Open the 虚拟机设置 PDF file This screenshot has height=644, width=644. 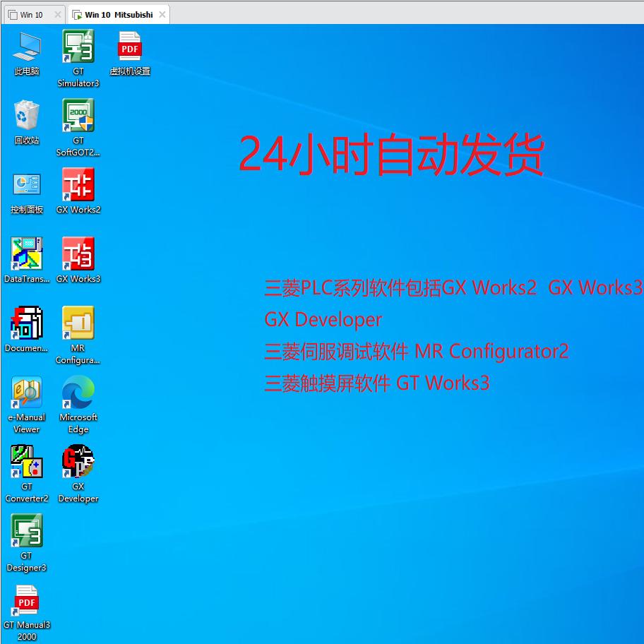(x=130, y=54)
